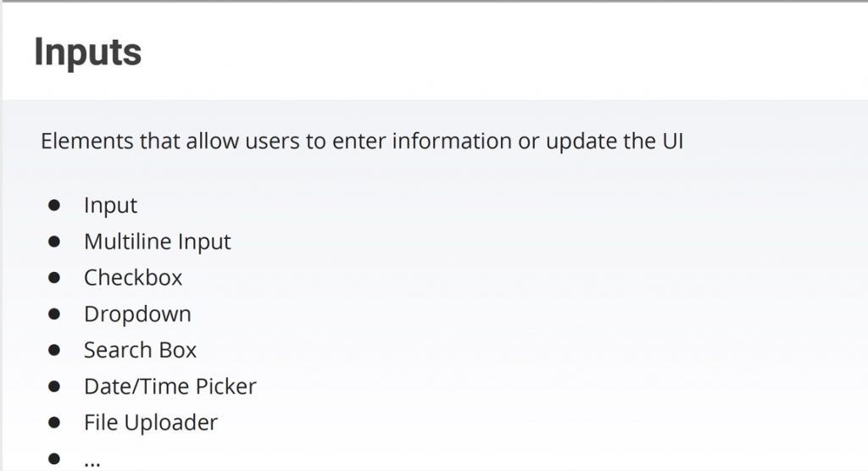868x471 pixels.
Task: Click the "Input" list item
Action: click(x=110, y=206)
